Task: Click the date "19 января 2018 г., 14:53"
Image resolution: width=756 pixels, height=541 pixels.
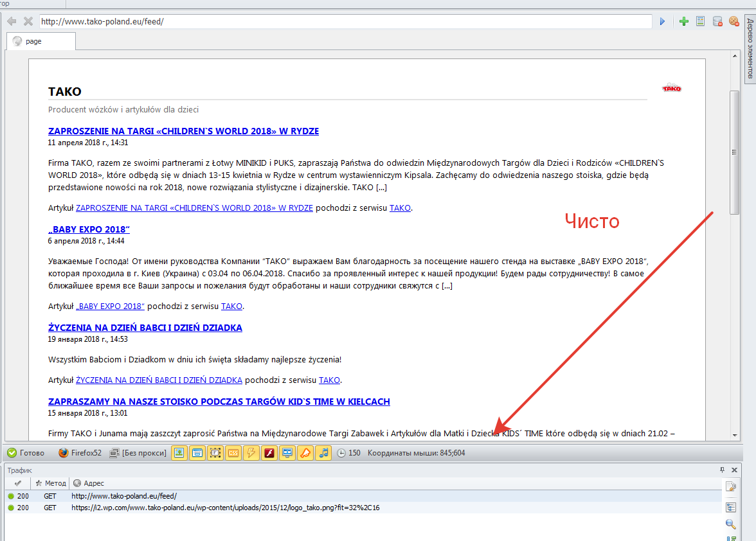Action: click(x=87, y=339)
